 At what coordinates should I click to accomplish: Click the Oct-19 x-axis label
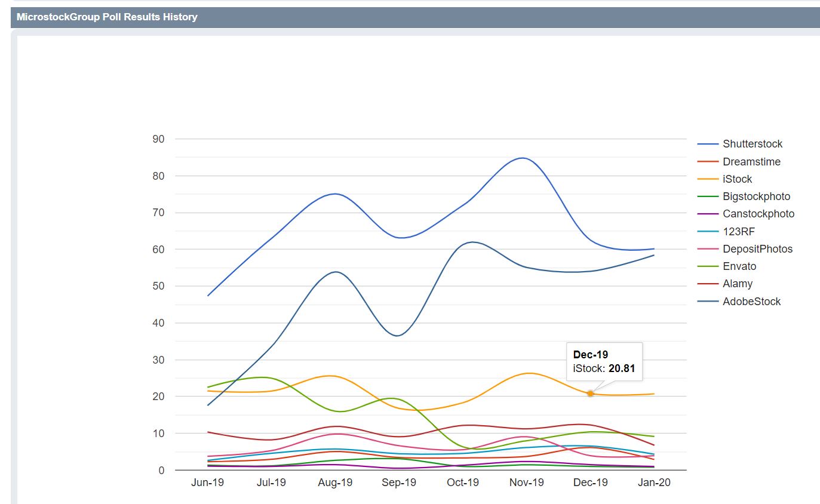click(463, 483)
